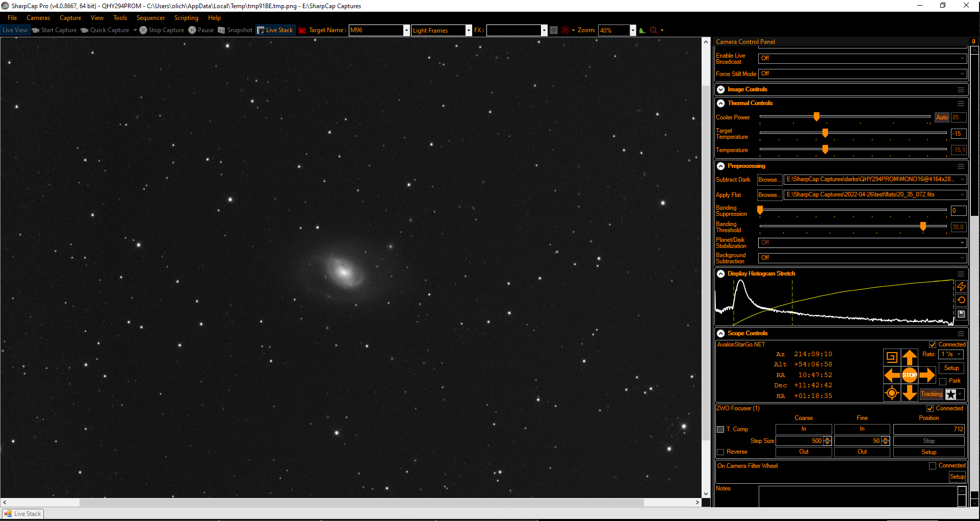Adjust the Banding Suppression slider handle
980x521 pixels.
760,210
